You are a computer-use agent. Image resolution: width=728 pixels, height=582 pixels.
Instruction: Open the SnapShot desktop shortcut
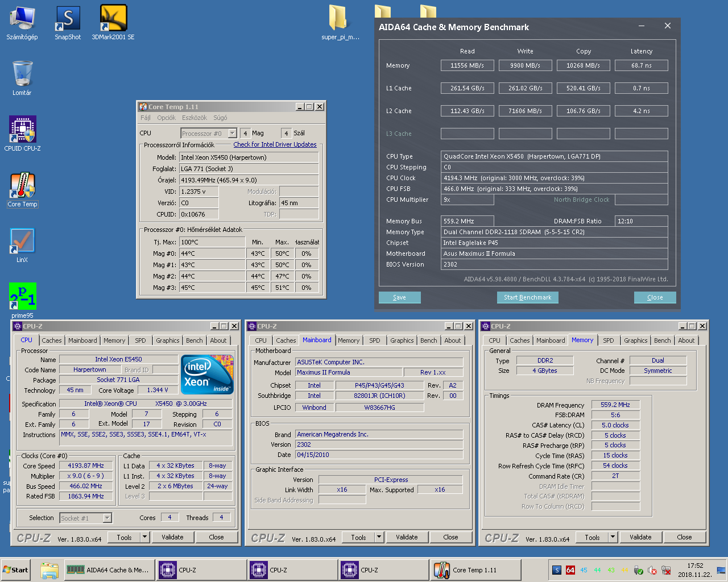click(68, 23)
